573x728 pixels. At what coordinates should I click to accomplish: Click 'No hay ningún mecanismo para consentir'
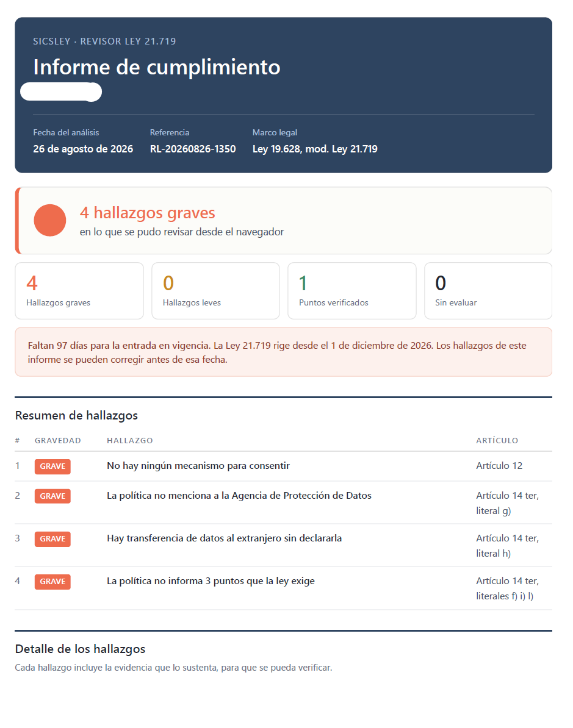(x=198, y=466)
